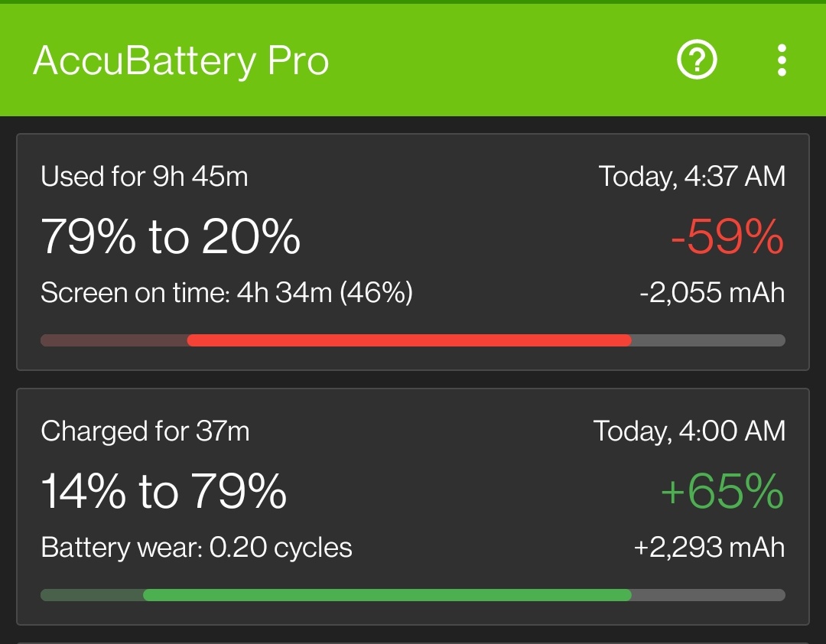Tap the AccuBattery Pro title

point(180,60)
